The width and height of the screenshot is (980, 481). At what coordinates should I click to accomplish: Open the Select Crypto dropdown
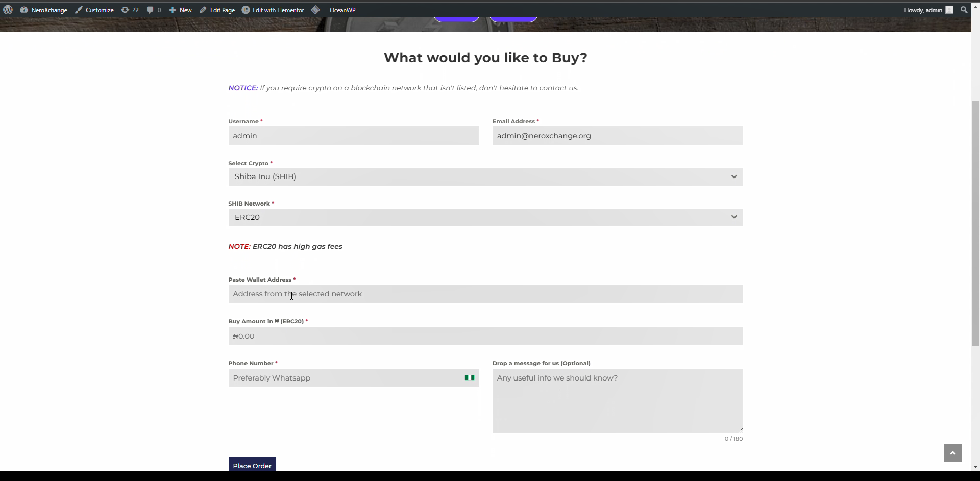[485, 177]
